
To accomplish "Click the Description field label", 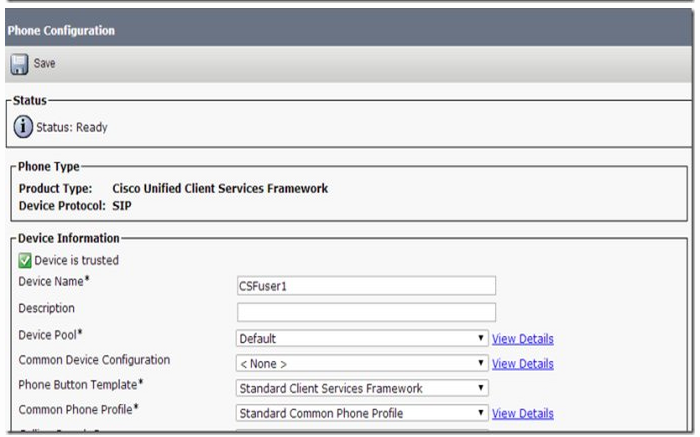I will click(46, 308).
